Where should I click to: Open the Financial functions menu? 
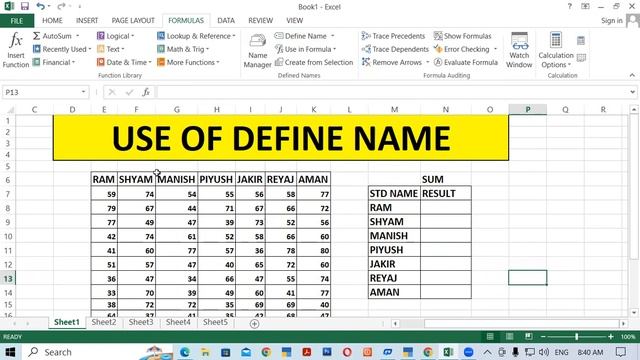(x=54, y=62)
